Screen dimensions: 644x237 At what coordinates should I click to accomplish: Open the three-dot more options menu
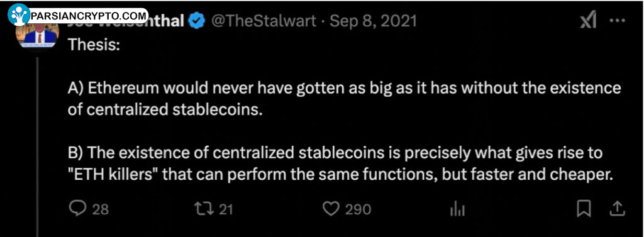618,21
